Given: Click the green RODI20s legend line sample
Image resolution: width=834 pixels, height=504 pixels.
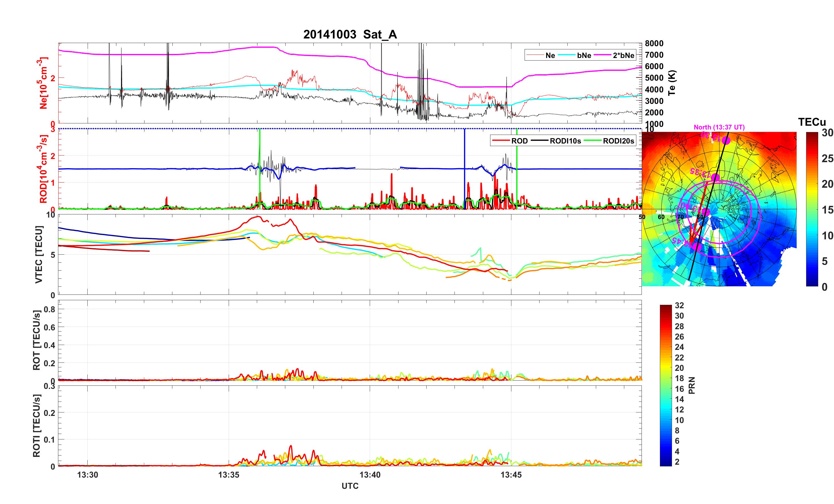Looking at the screenshot, I should pos(592,141).
